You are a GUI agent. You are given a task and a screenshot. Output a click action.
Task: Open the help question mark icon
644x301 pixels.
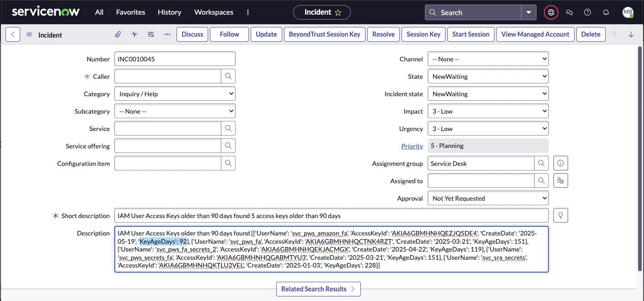[588, 12]
